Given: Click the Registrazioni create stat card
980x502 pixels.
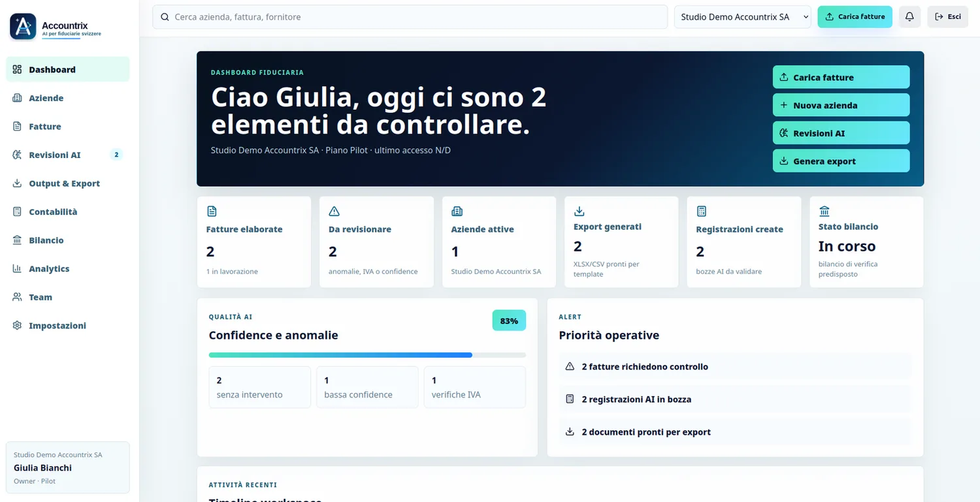Looking at the screenshot, I should click(744, 242).
